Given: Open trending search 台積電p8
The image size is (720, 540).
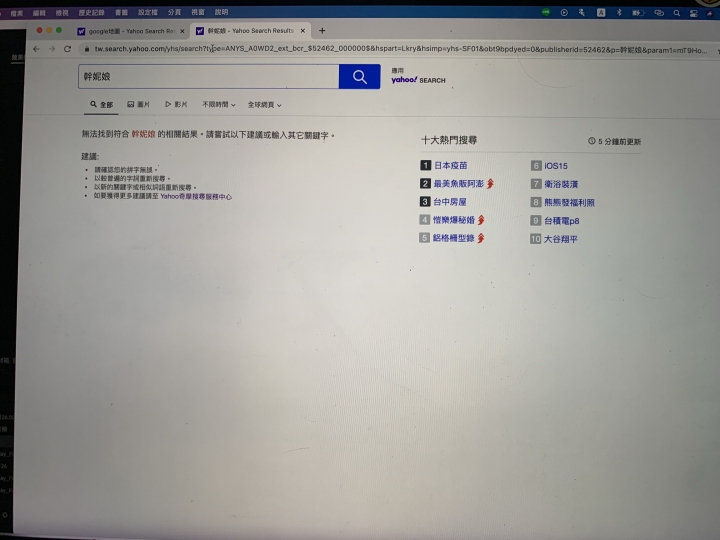Looking at the screenshot, I should (561, 221).
